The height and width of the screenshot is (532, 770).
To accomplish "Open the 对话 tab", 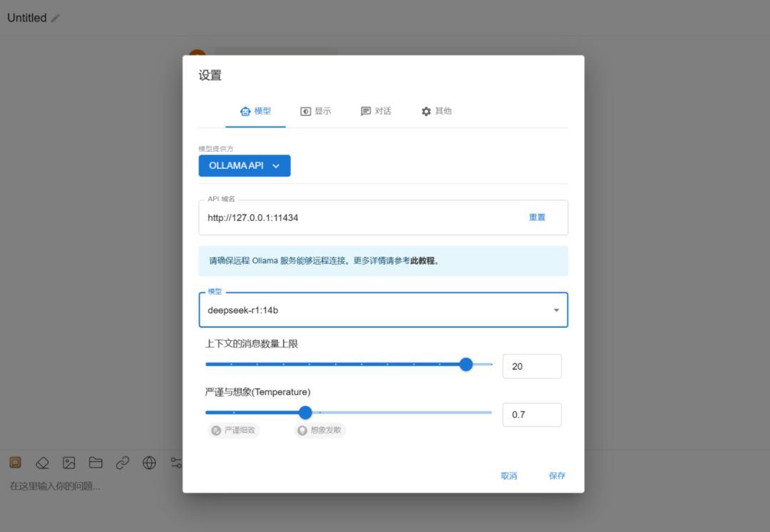I will [376, 111].
